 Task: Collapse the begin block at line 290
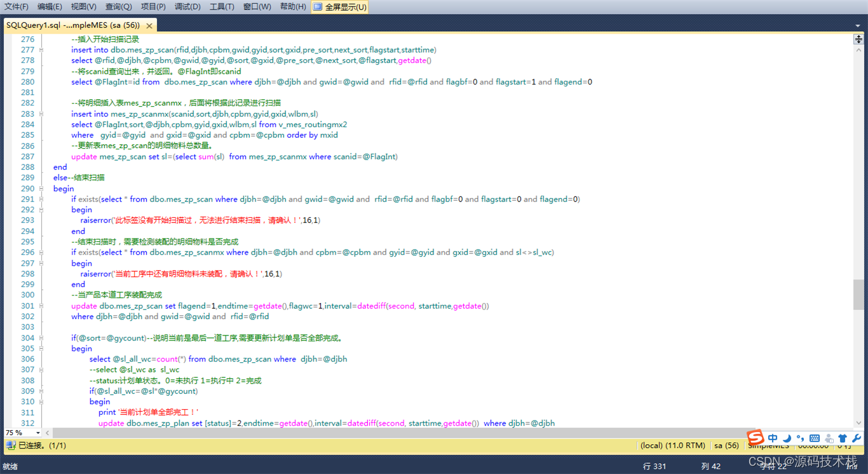41,189
